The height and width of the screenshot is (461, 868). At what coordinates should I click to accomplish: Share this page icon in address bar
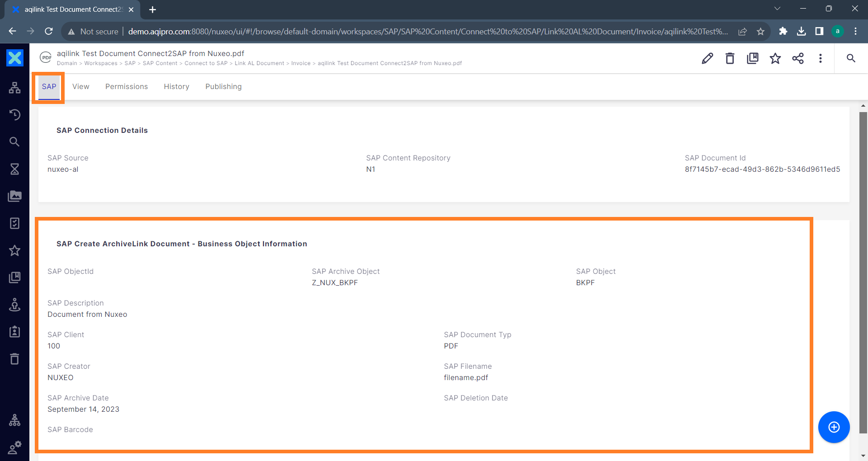pos(742,32)
